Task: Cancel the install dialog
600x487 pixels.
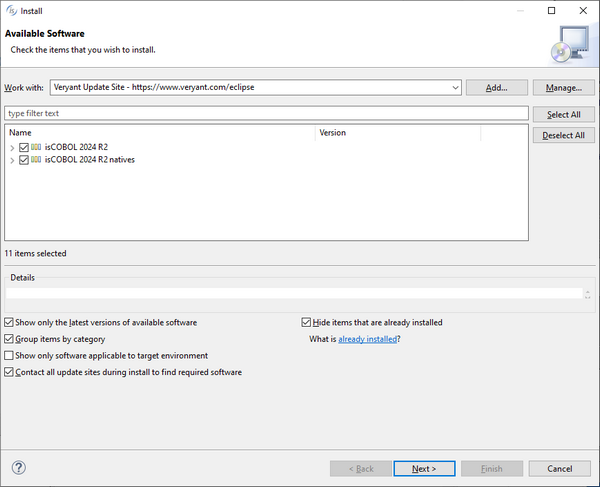Action: coord(559,469)
